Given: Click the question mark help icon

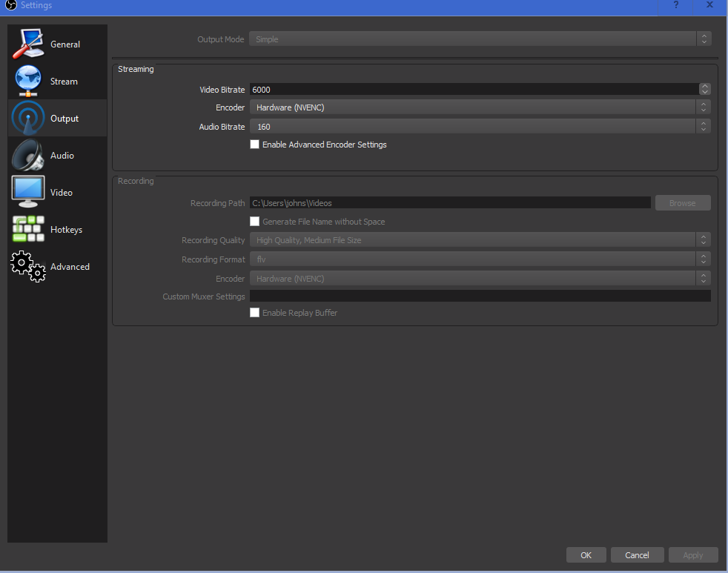Looking at the screenshot, I should [676, 5].
